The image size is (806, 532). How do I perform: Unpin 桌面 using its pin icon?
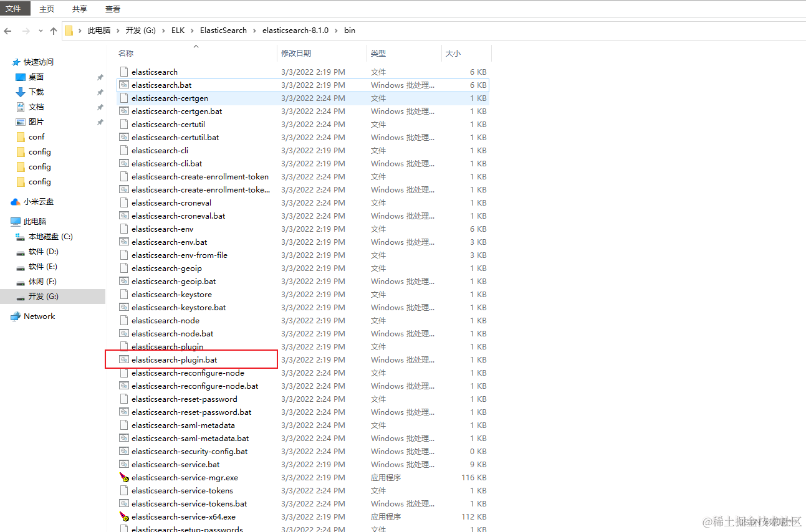point(100,77)
